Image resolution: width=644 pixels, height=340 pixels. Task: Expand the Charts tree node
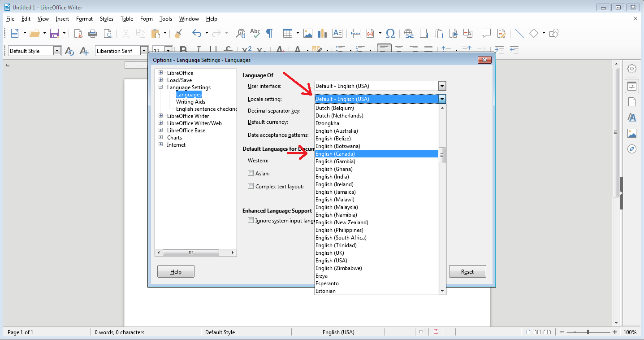(161, 137)
